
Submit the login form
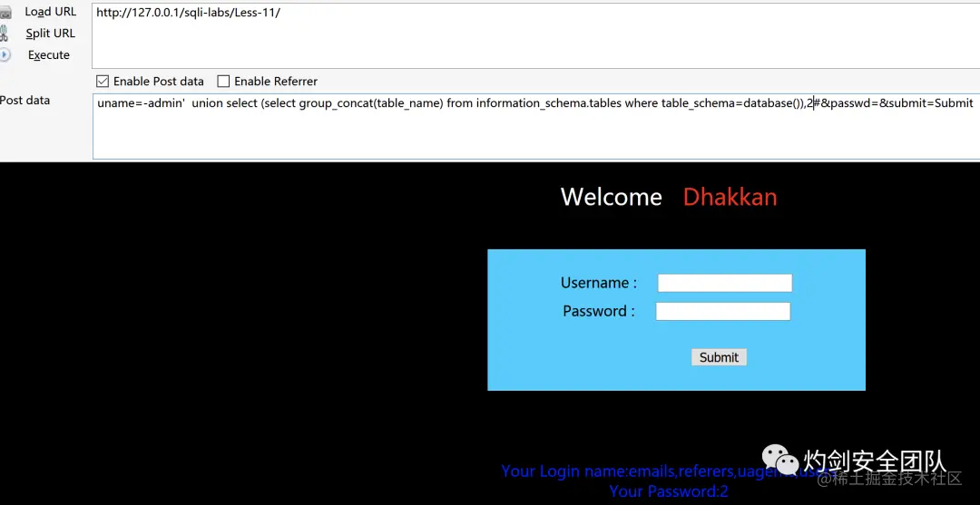point(719,357)
